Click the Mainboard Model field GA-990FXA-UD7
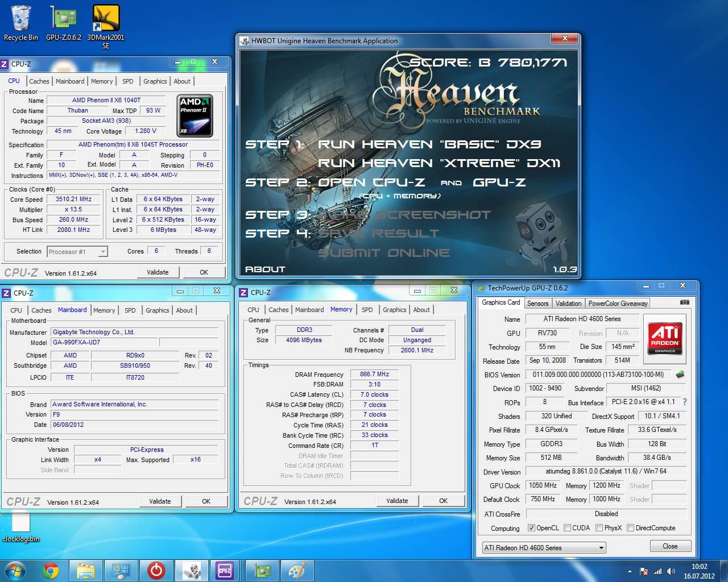The height and width of the screenshot is (582, 728). (x=105, y=343)
